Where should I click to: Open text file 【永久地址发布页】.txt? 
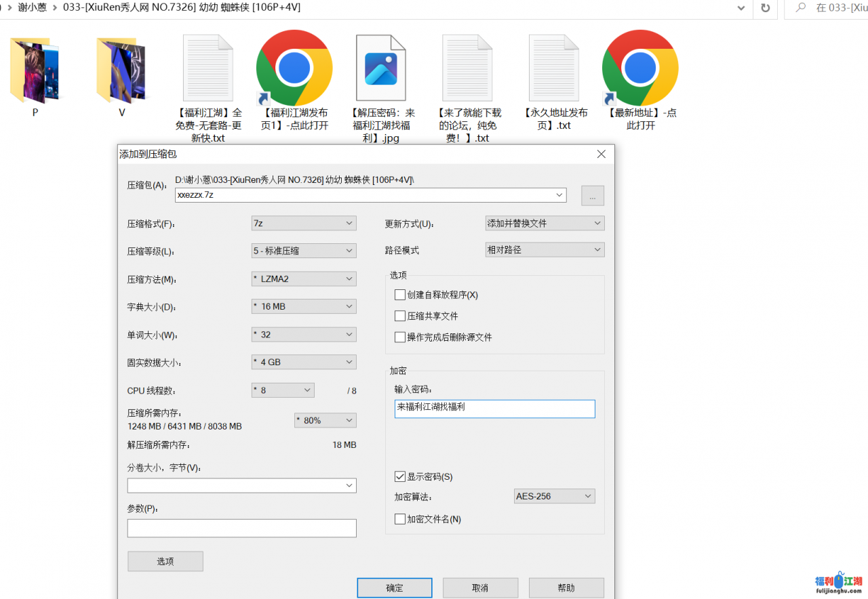pyautogui.click(x=555, y=68)
